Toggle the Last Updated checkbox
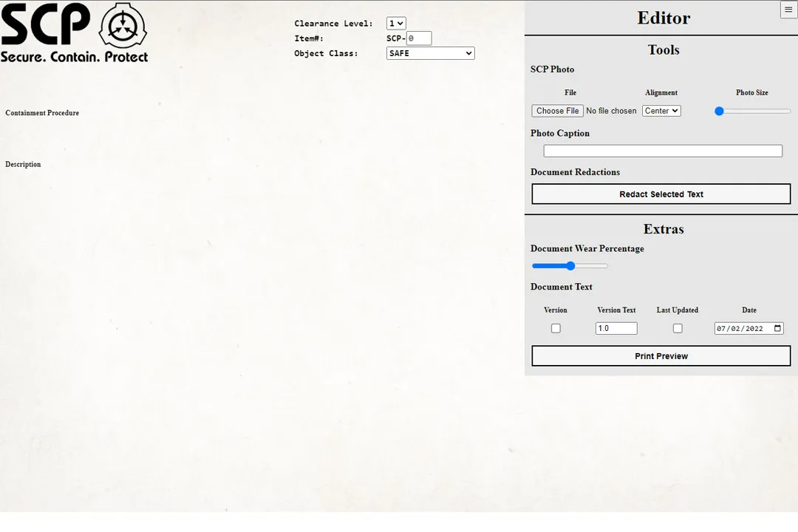The image size is (798, 532). coord(678,328)
